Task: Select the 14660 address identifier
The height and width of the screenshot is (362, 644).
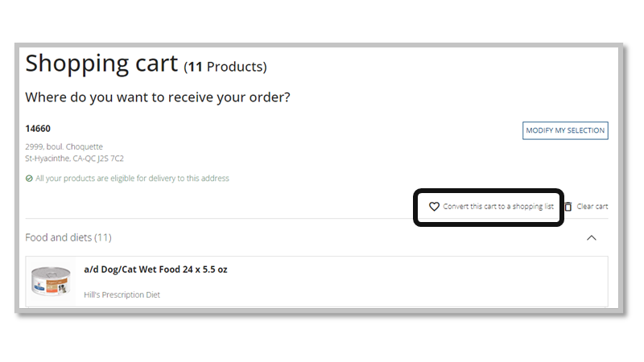Action: click(38, 129)
